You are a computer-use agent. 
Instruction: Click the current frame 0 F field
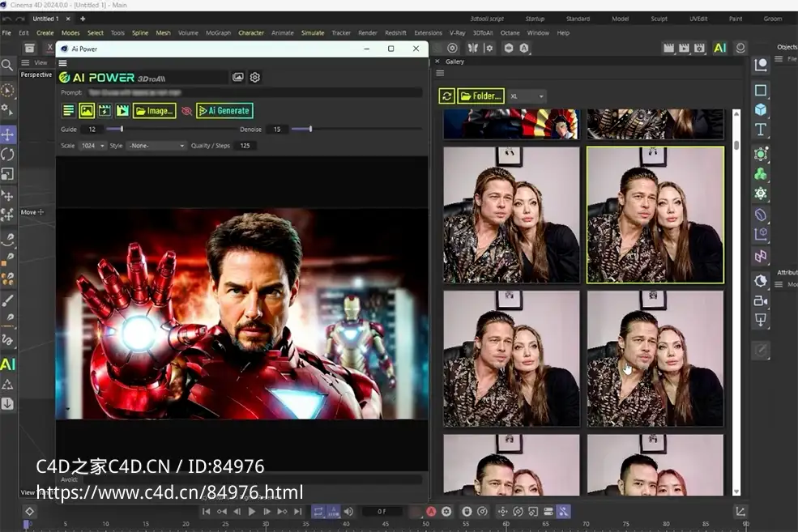382,512
